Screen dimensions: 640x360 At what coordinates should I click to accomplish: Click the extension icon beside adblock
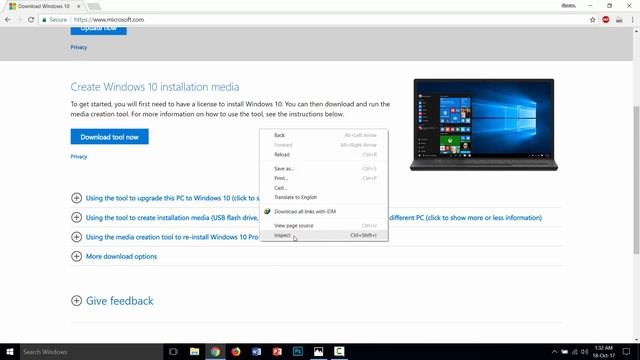(x=619, y=20)
